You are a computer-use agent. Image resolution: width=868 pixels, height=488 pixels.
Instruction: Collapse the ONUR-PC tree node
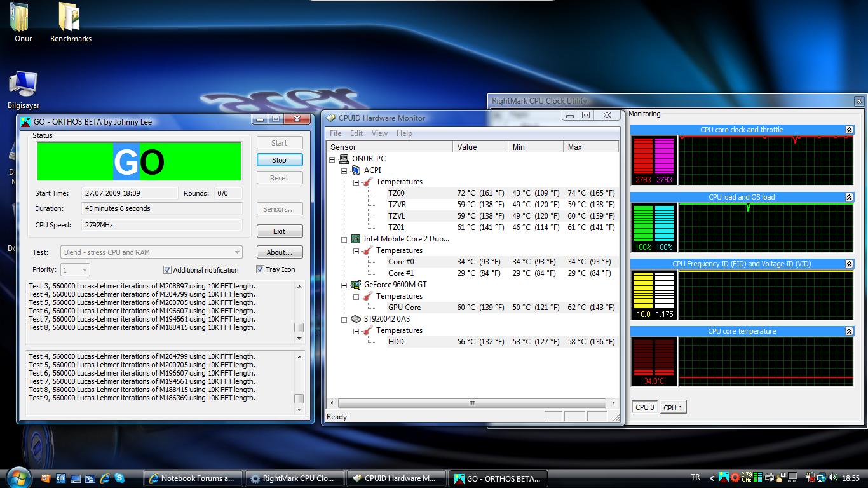click(x=333, y=159)
